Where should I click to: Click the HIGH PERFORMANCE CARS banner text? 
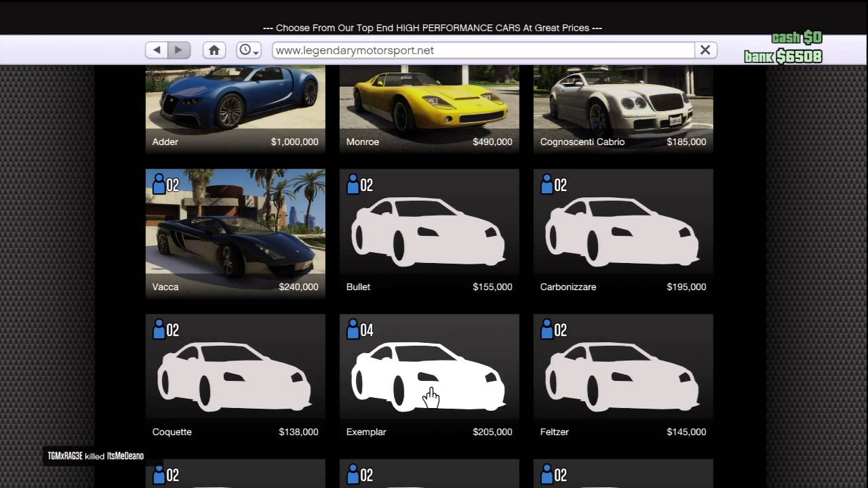pyautogui.click(x=459, y=28)
